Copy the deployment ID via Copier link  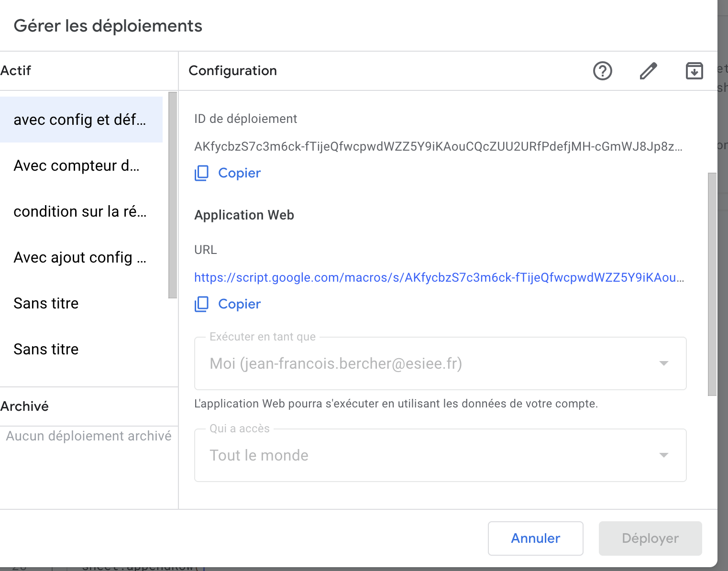[x=239, y=173]
